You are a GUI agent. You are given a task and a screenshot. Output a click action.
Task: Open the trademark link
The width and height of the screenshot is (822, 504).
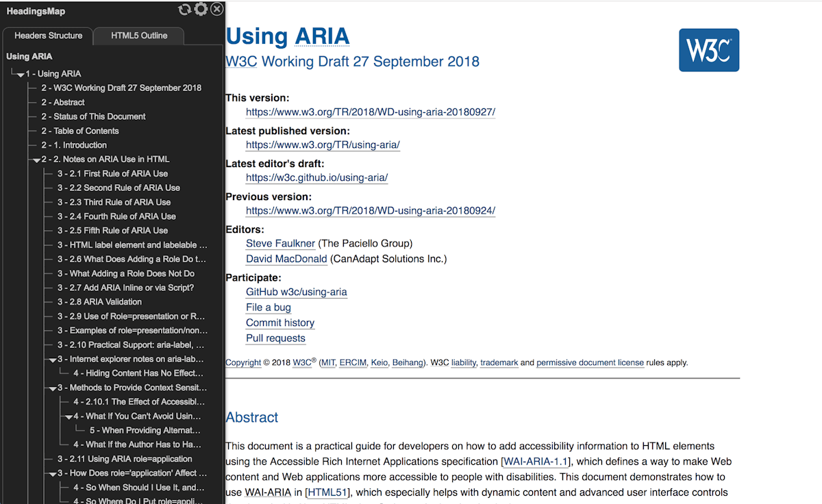(x=499, y=363)
